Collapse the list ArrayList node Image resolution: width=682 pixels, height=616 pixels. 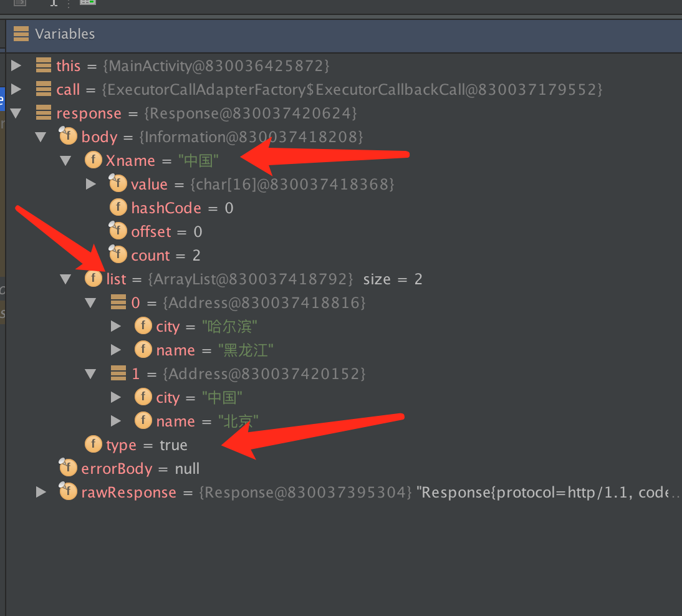point(65,279)
